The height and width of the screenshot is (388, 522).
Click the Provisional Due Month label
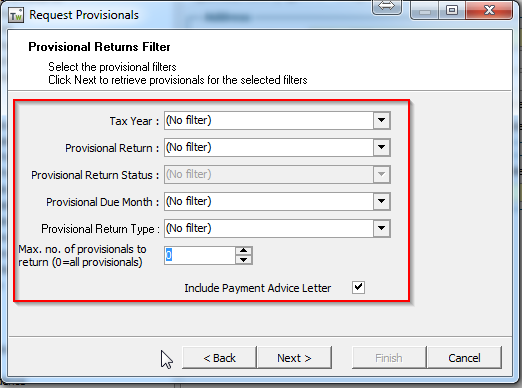coord(102,202)
